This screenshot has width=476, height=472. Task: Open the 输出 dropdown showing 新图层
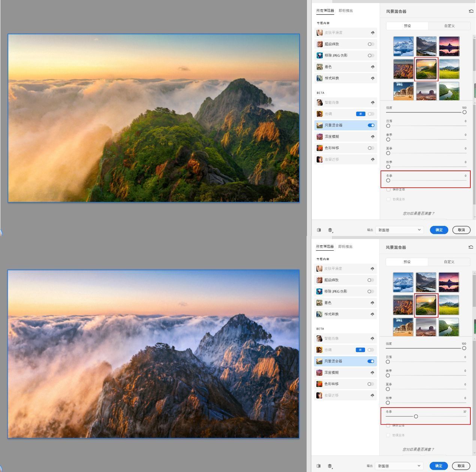[x=399, y=230]
